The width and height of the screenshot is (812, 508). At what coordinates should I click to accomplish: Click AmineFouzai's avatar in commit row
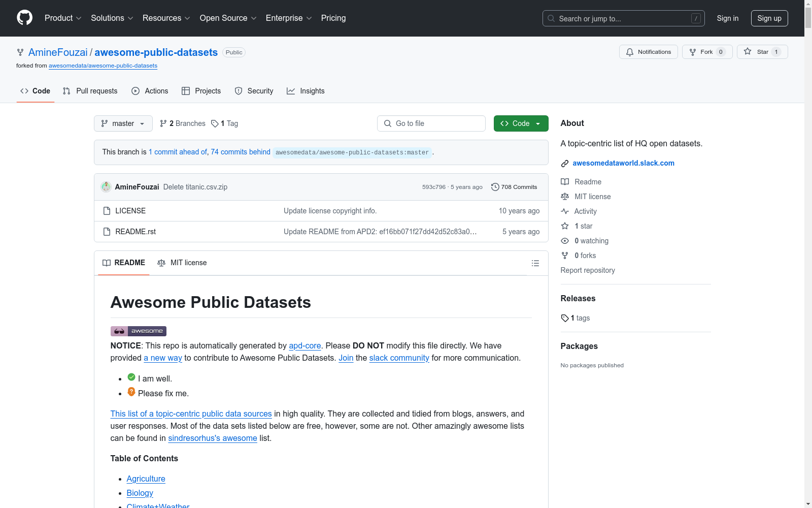click(x=106, y=187)
